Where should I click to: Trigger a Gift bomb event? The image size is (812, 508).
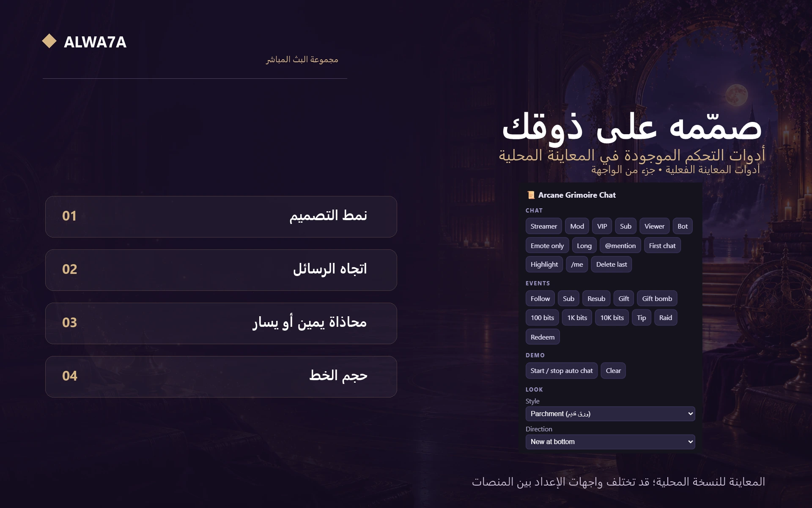[x=657, y=298]
